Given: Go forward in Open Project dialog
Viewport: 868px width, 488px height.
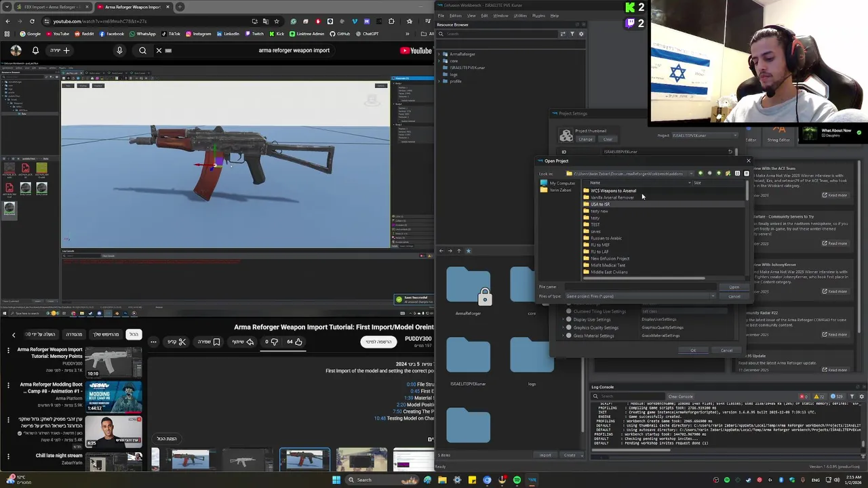Looking at the screenshot, I should click(x=709, y=174).
